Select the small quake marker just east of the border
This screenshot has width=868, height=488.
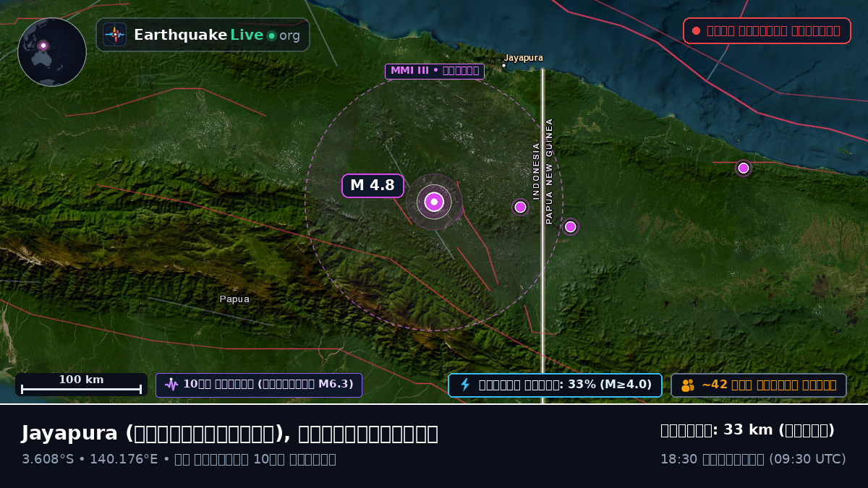(570, 227)
